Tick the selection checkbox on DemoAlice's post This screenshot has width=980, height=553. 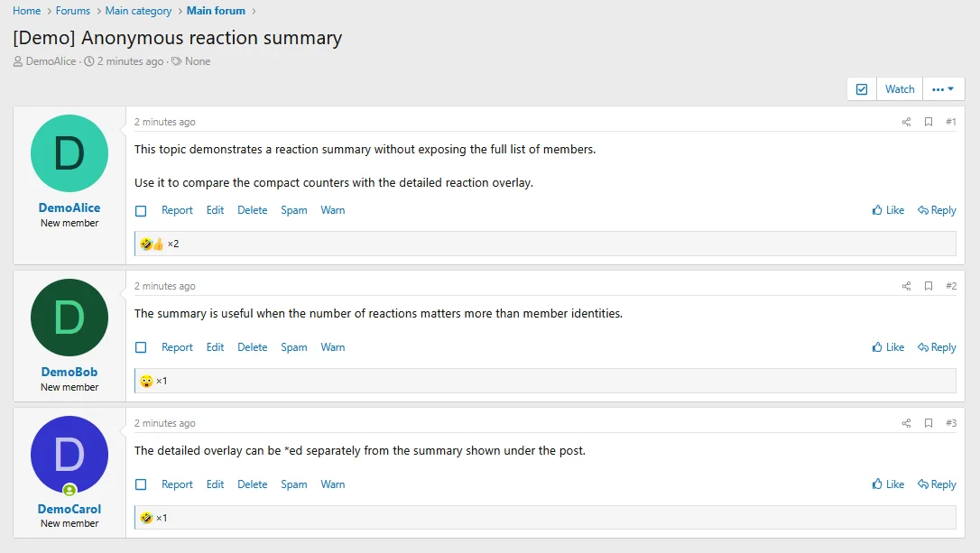pyautogui.click(x=141, y=210)
